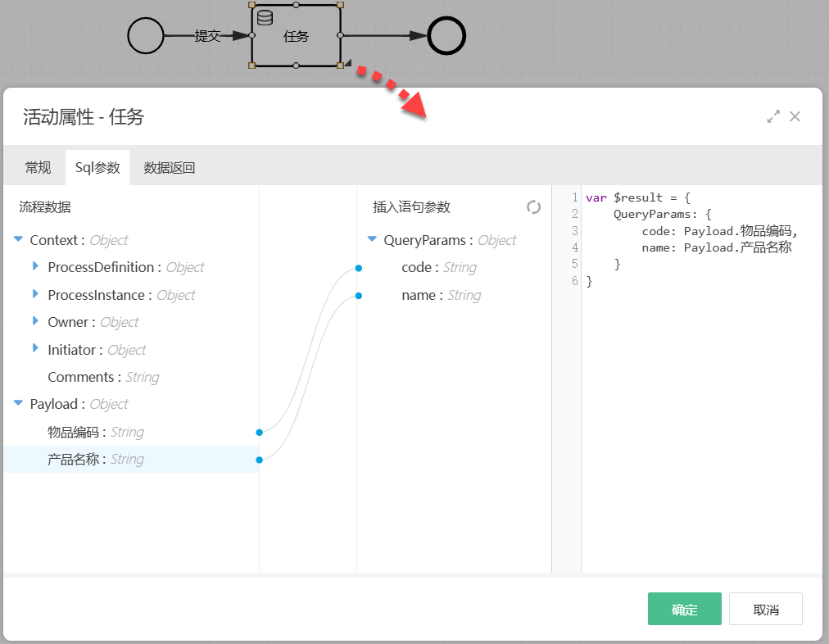Click the connector dot beside 物品编码
This screenshot has width=829, height=644.
(x=259, y=432)
